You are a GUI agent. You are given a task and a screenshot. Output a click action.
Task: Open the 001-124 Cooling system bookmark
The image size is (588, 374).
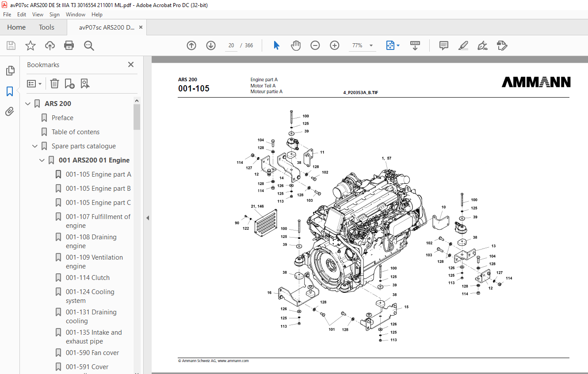tap(90, 296)
